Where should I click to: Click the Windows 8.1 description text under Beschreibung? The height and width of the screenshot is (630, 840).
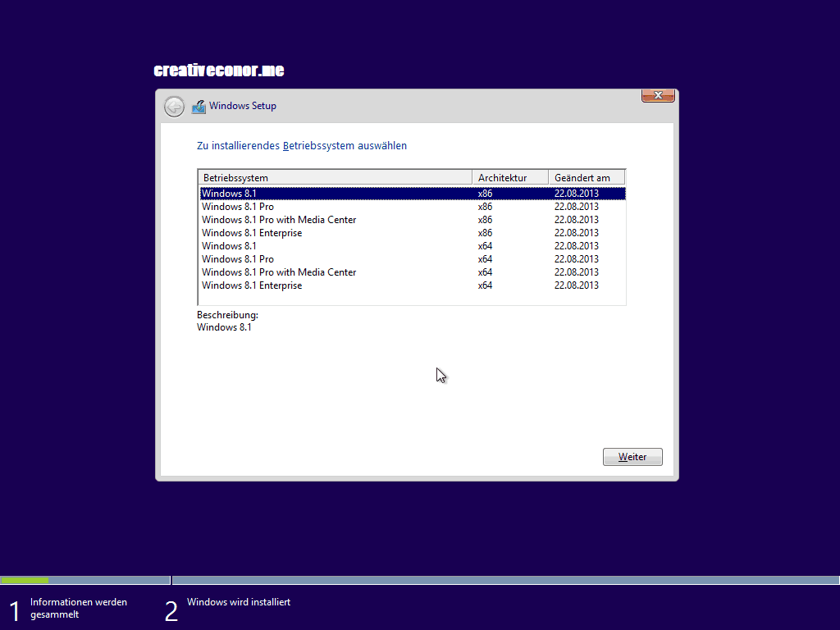[x=224, y=327]
